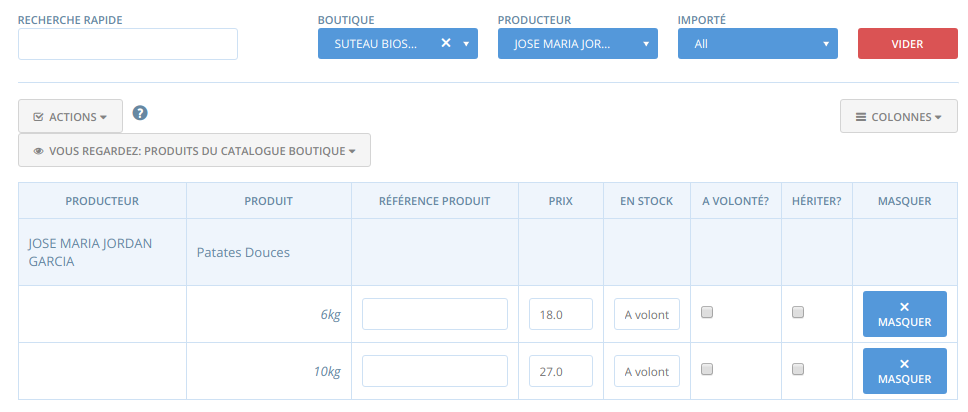
Task: Click the price field showing 27.0
Action: coord(561,371)
